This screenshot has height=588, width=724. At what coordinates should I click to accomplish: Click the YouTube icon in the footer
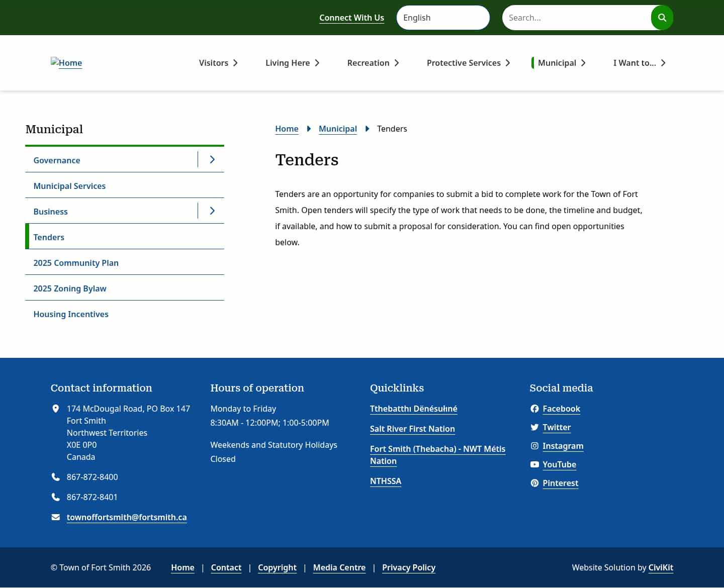click(534, 464)
